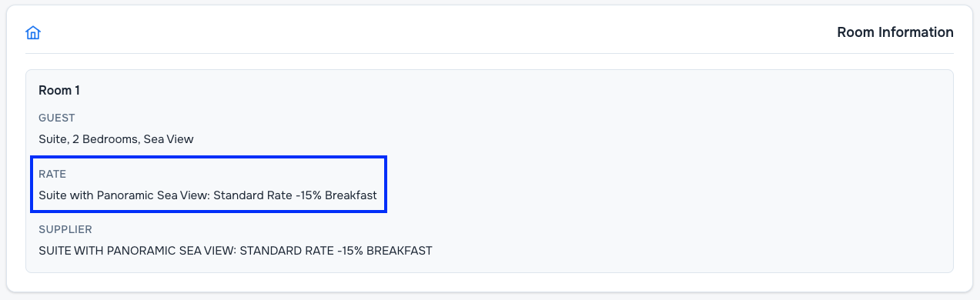Image resolution: width=980 pixels, height=300 pixels.
Task: Click the Room 1 title
Action: [59, 90]
